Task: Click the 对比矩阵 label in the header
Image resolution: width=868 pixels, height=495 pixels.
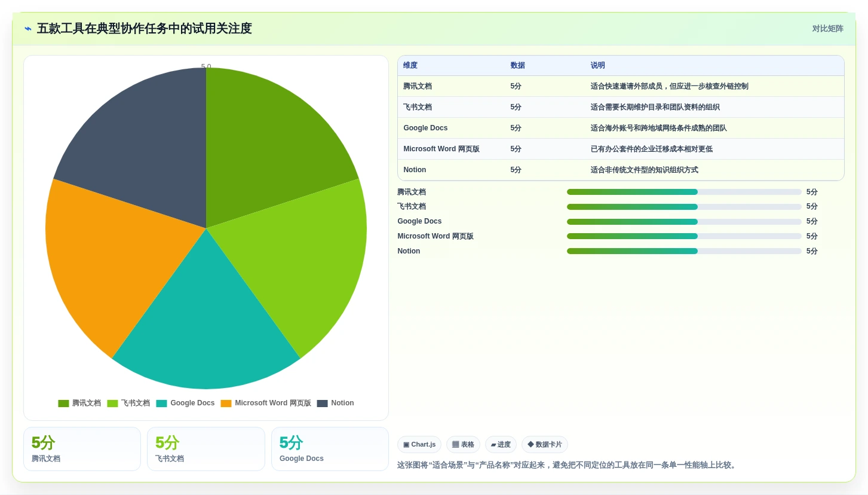Action: [827, 29]
